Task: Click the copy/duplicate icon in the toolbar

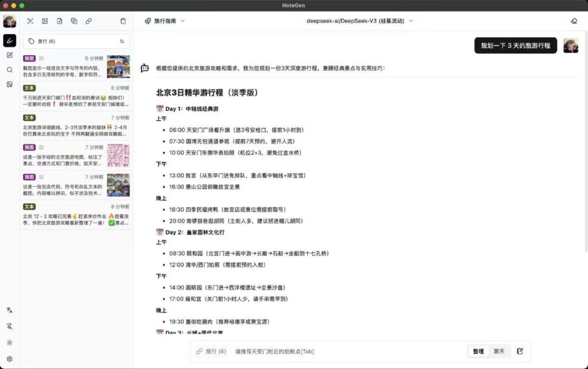Action: pyautogui.click(x=74, y=21)
